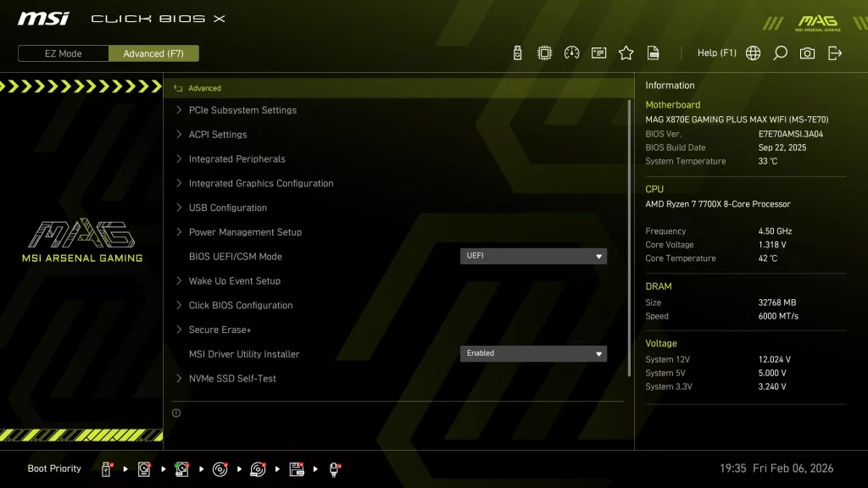Open the hardware monitor chip icon
Viewport: 868px width, 488px height.
click(x=543, y=53)
